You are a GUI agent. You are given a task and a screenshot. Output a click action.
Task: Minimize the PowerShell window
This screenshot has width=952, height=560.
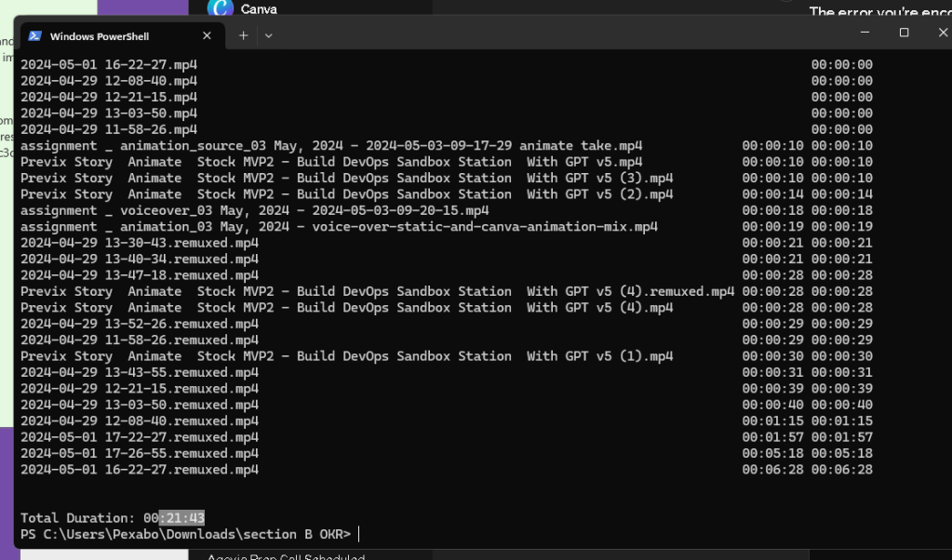[865, 33]
